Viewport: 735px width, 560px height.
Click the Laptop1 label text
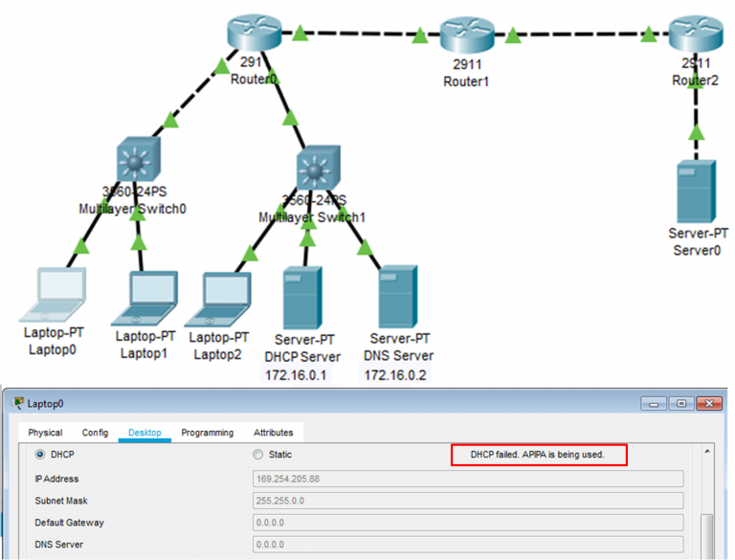tap(144, 353)
